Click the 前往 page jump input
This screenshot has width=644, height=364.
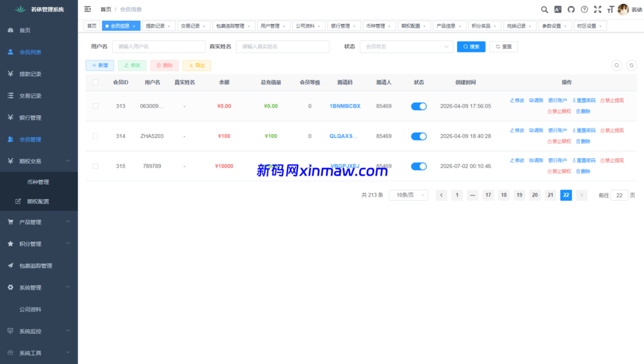[619, 195]
